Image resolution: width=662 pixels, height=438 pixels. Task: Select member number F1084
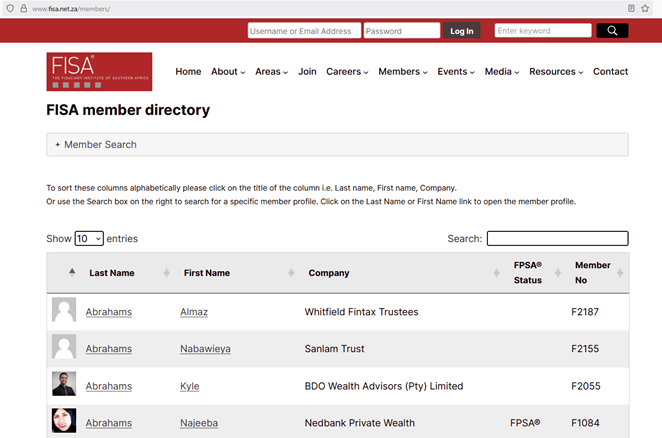(585, 423)
